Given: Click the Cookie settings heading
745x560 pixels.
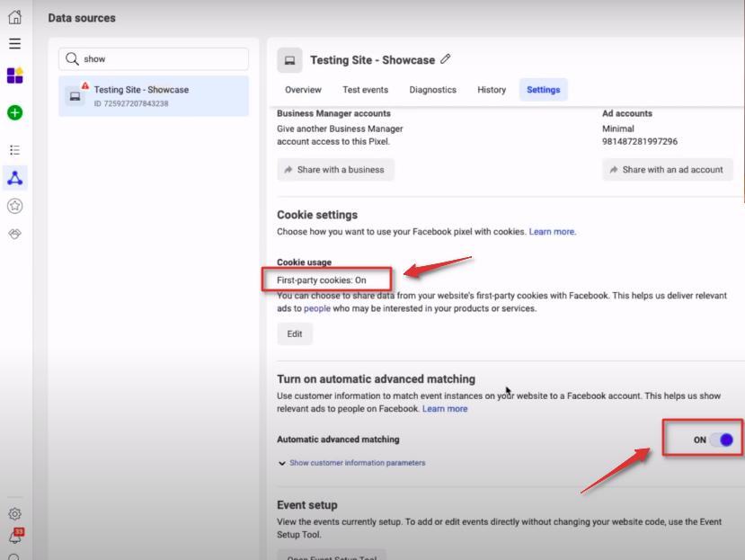Looking at the screenshot, I should pyautogui.click(x=317, y=215).
